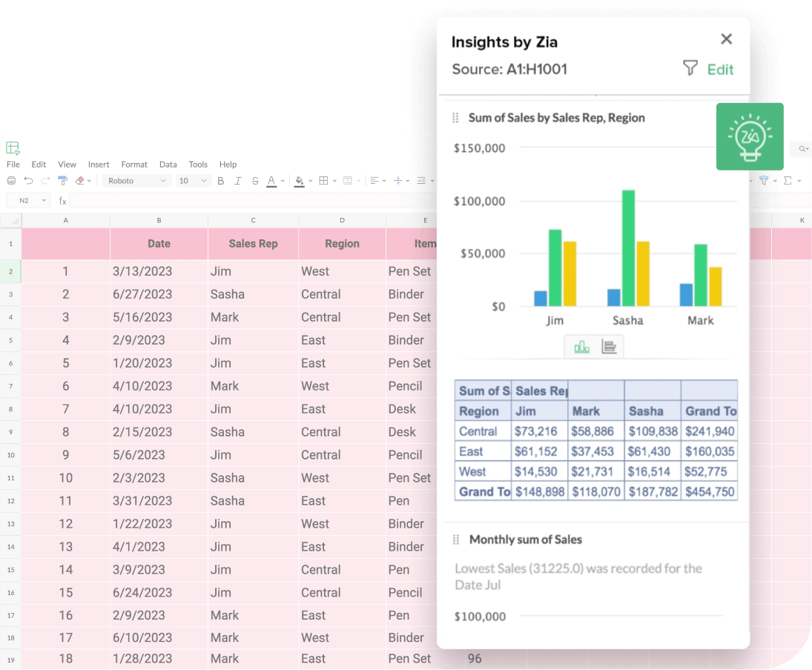Click the filter icon in Insights panel
Image resolution: width=812 pixels, height=670 pixels.
point(690,68)
